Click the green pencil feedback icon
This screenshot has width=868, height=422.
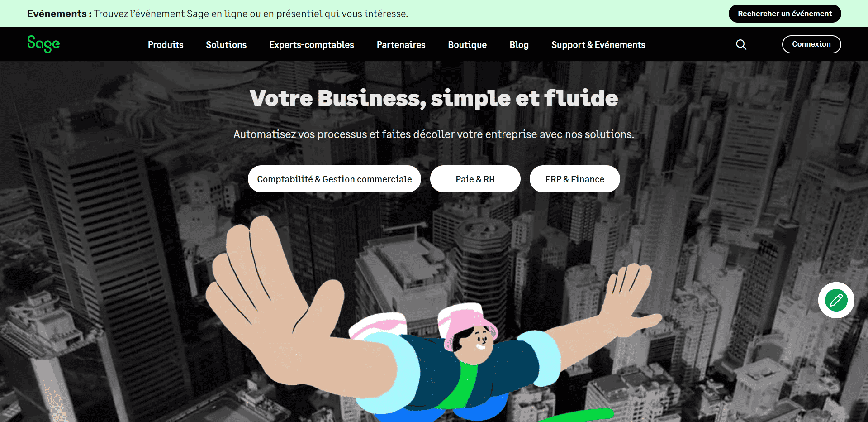click(836, 300)
